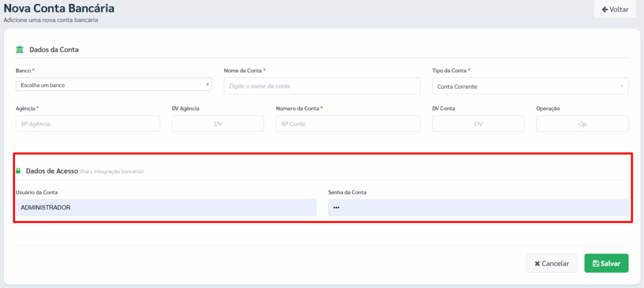This screenshot has width=644, height=288.
Task: Click the Número da Conta field
Action: tap(348, 124)
